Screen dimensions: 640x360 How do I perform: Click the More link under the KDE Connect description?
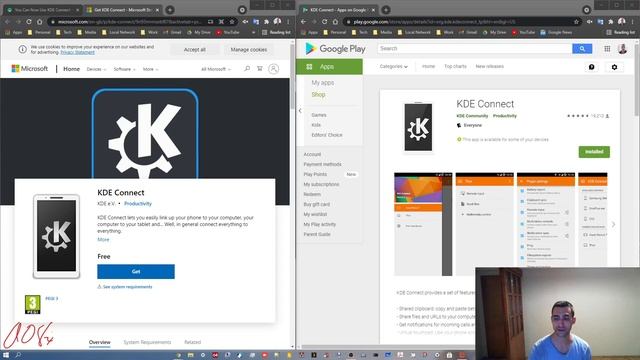pyautogui.click(x=103, y=240)
